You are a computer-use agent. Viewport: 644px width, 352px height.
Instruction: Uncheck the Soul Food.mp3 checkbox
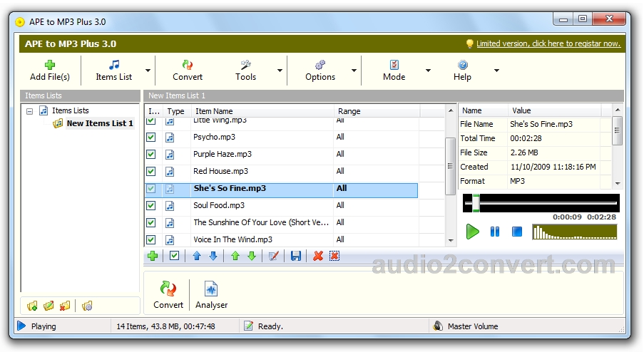click(x=151, y=205)
